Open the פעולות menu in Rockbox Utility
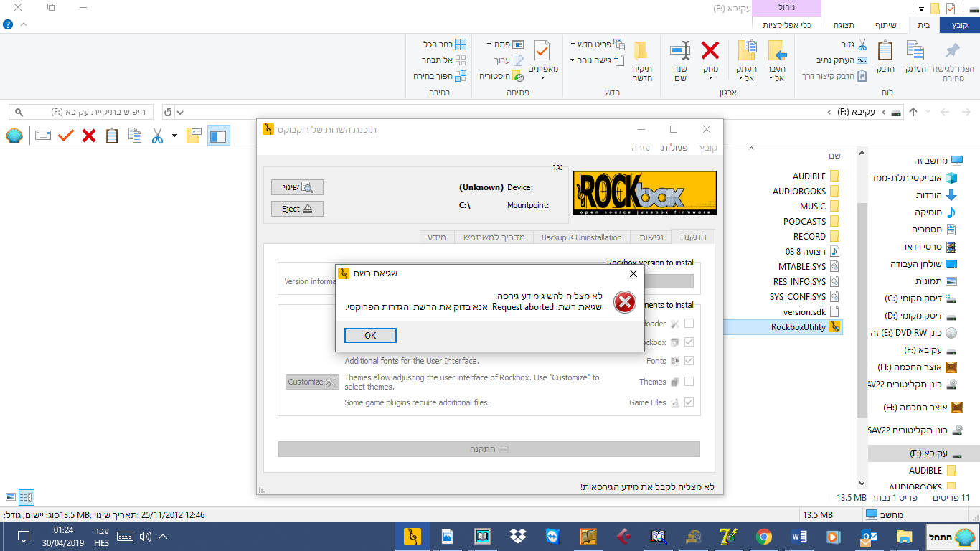The image size is (980, 551). [674, 147]
